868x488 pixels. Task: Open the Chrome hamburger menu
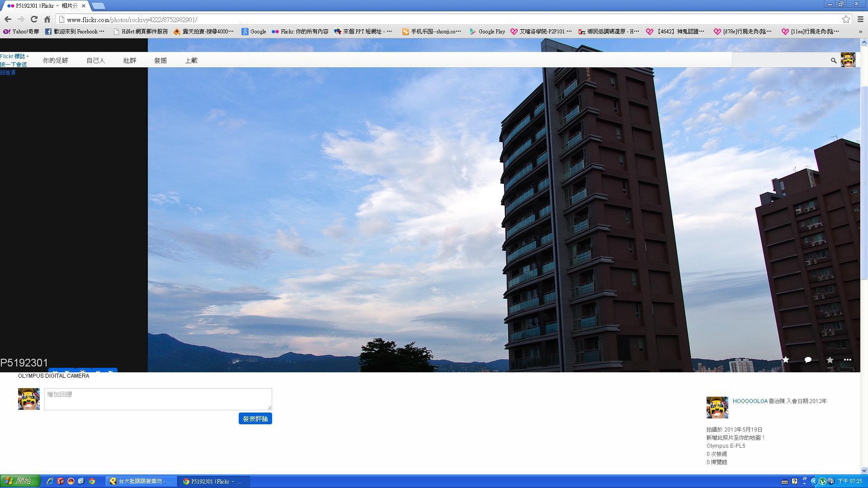pos(860,19)
